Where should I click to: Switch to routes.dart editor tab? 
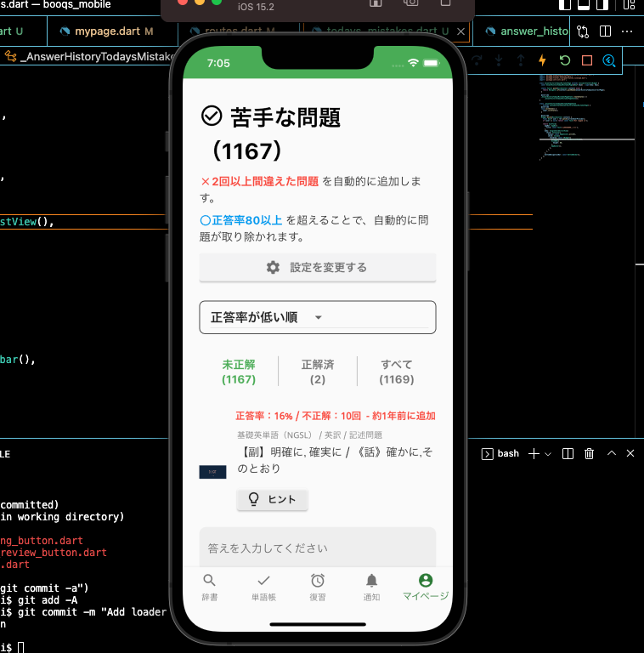pos(240,31)
